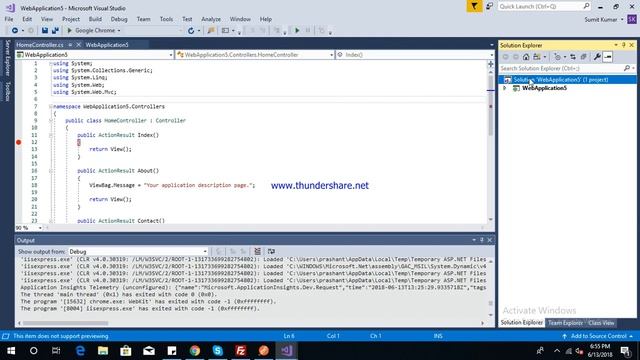
Task: Open the Team menu
Action: pyautogui.click(x=143, y=19)
